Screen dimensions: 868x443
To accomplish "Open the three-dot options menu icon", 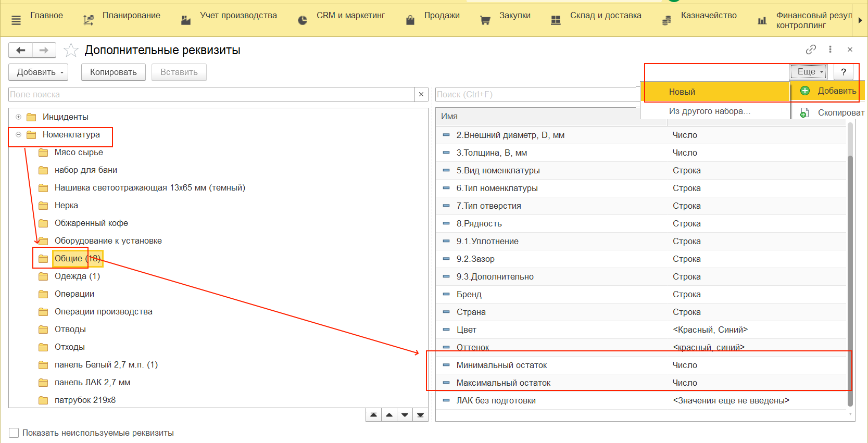I will (x=830, y=49).
